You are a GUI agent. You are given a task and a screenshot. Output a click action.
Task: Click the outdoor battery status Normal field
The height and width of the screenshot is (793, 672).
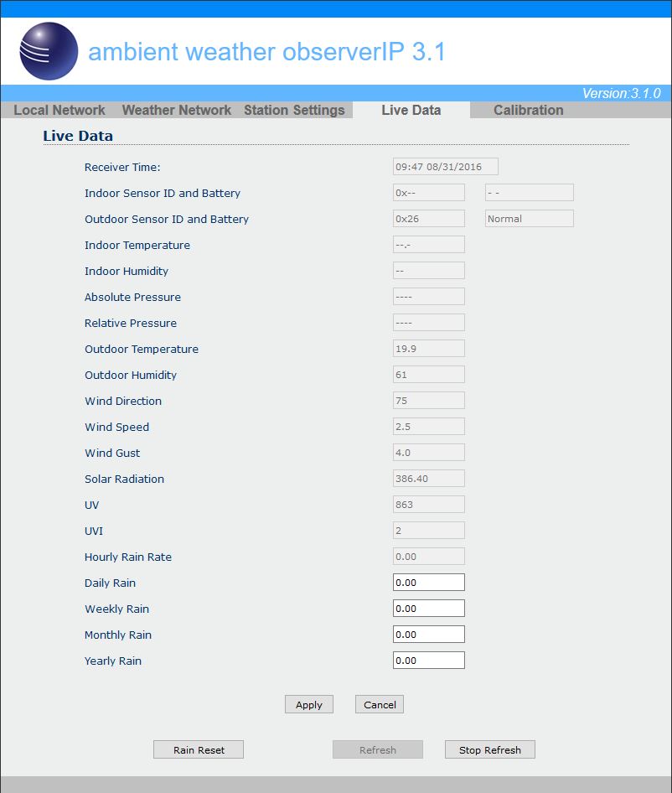pyautogui.click(x=530, y=219)
